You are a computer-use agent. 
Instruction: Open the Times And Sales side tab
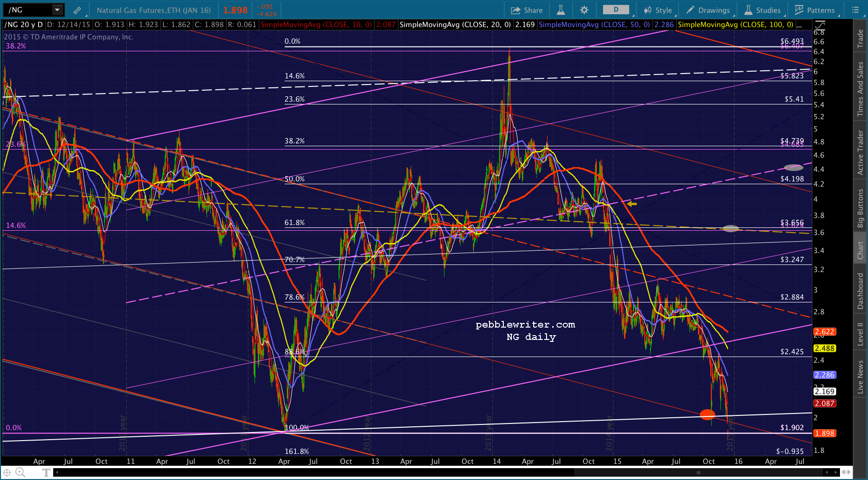[x=860, y=89]
